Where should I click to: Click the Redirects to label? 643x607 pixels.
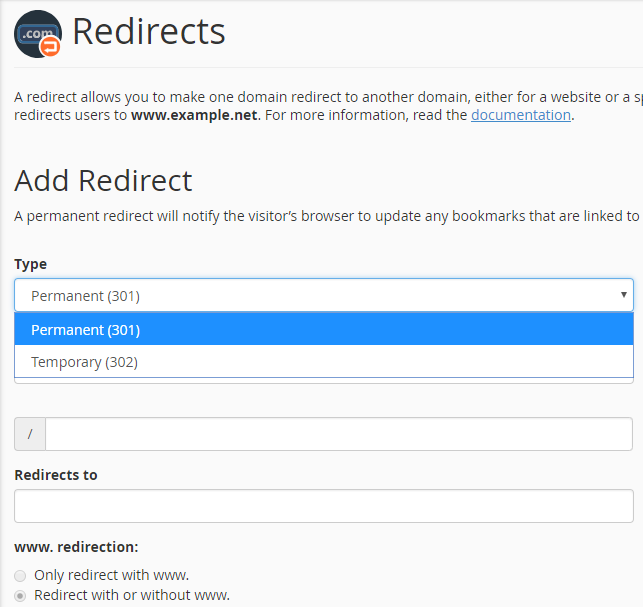[x=56, y=475]
